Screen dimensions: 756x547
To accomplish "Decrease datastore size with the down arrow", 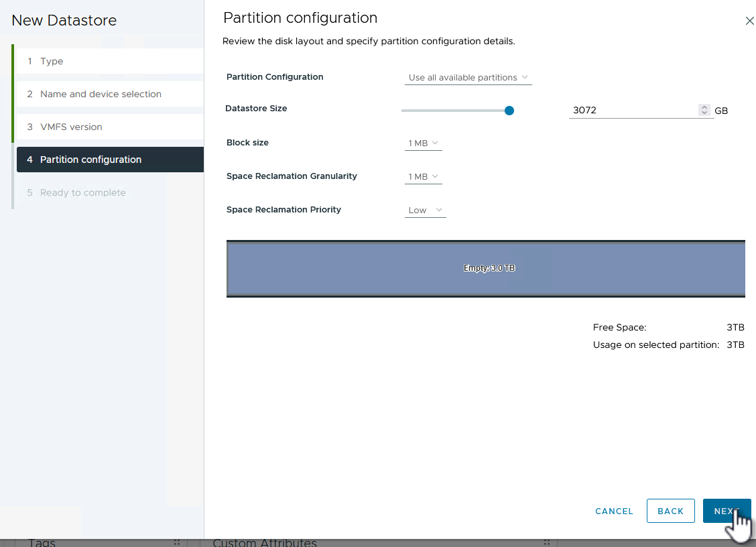I will click(x=704, y=113).
